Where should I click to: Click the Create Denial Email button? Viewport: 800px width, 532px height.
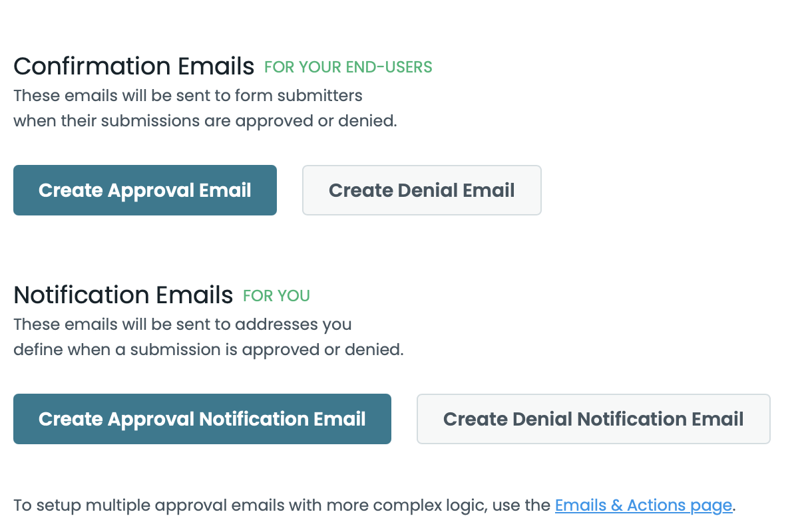point(421,190)
